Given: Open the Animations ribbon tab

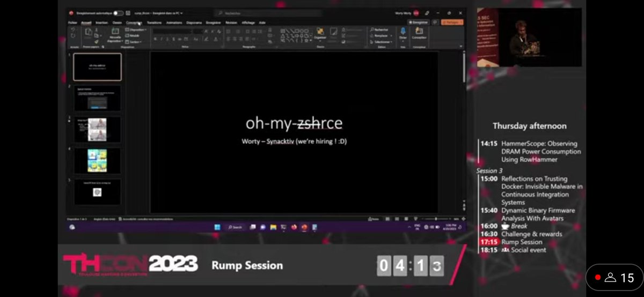Looking at the screenshot, I should coord(174,23).
